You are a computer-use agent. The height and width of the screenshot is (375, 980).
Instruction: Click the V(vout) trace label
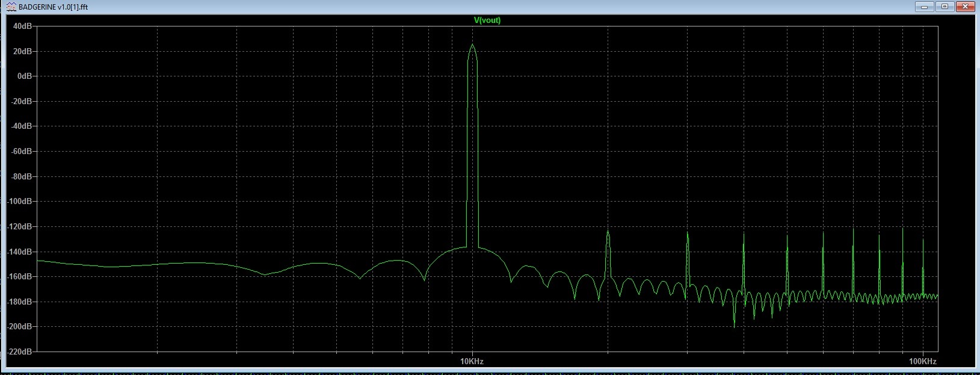(x=487, y=20)
